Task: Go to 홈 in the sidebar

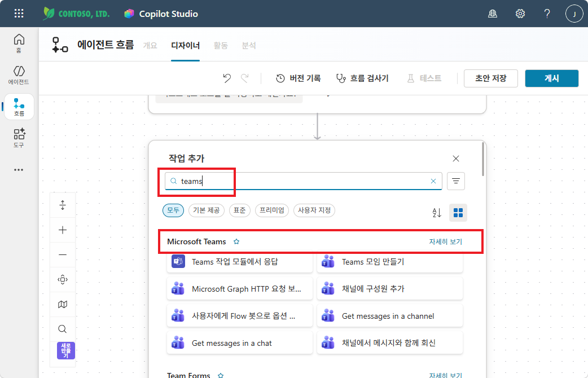Action: point(19,43)
